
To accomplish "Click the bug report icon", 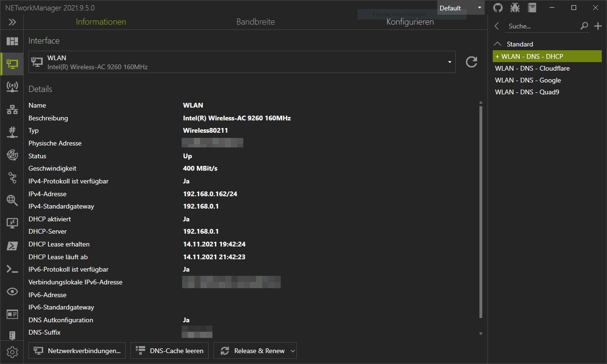I will point(515,8).
